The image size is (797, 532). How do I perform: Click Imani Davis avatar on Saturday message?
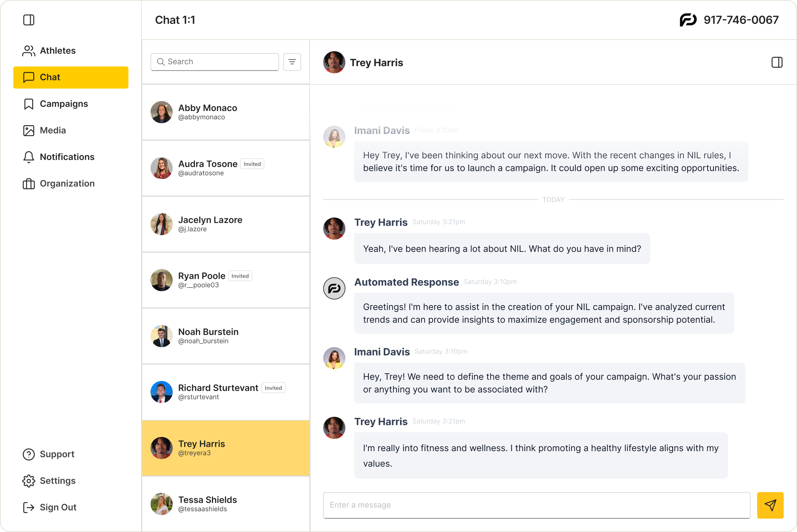point(335,358)
